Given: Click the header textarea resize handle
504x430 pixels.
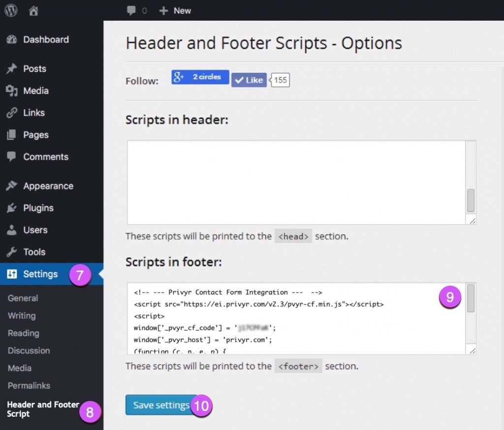Looking at the screenshot, I should coord(472,221).
